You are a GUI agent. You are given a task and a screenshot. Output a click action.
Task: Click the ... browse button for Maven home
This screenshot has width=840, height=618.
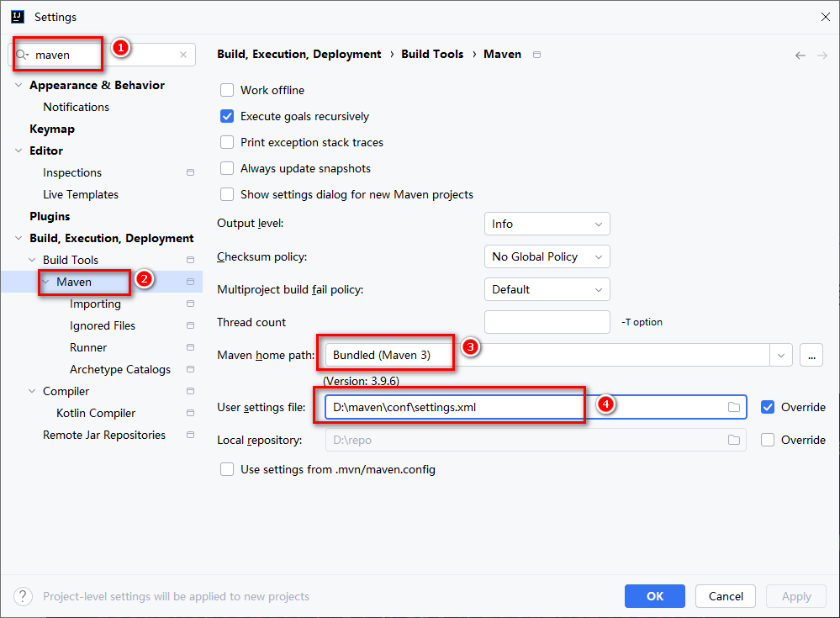pyautogui.click(x=811, y=356)
